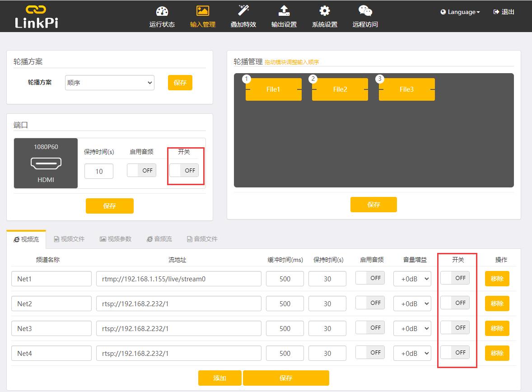Click the Net1 channel name field

click(x=51, y=279)
